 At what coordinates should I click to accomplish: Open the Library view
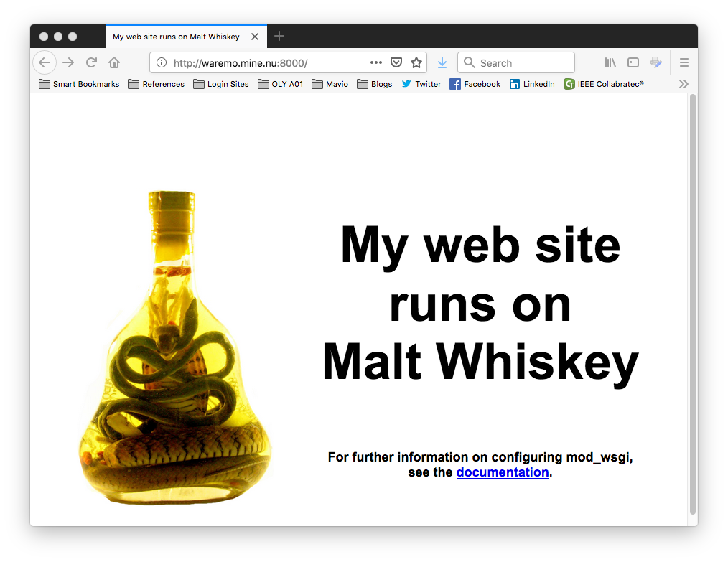pyautogui.click(x=610, y=62)
